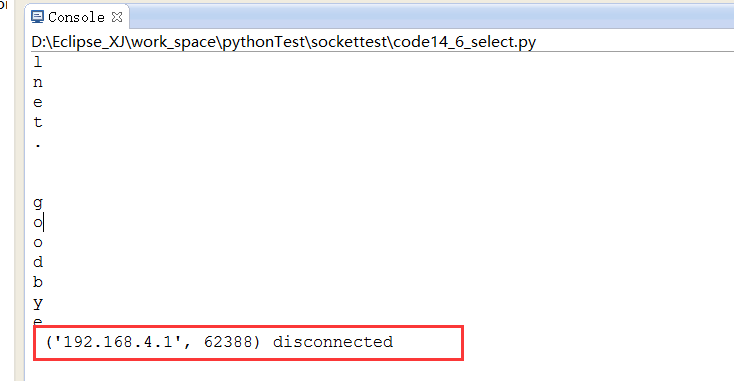Click the word 'disconnected' in the output
Image resolution: width=734 pixels, height=381 pixels.
pyautogui.click(x=333, y=342)
